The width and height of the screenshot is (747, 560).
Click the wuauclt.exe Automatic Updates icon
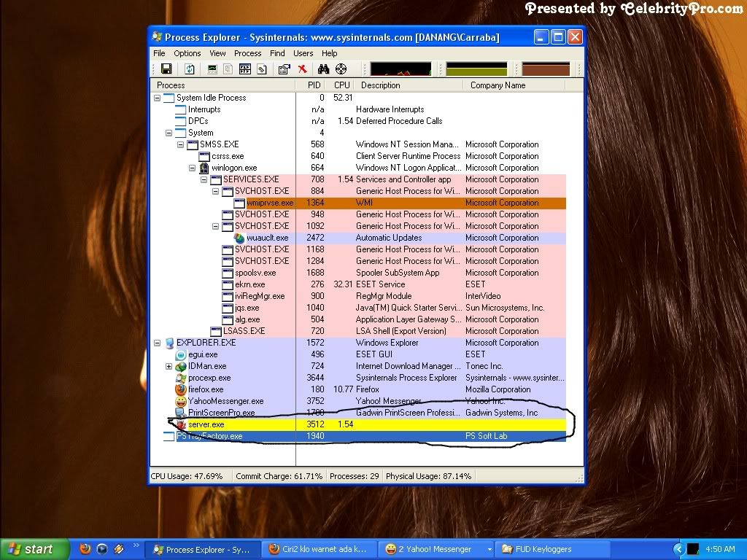(x=239, y=238)
